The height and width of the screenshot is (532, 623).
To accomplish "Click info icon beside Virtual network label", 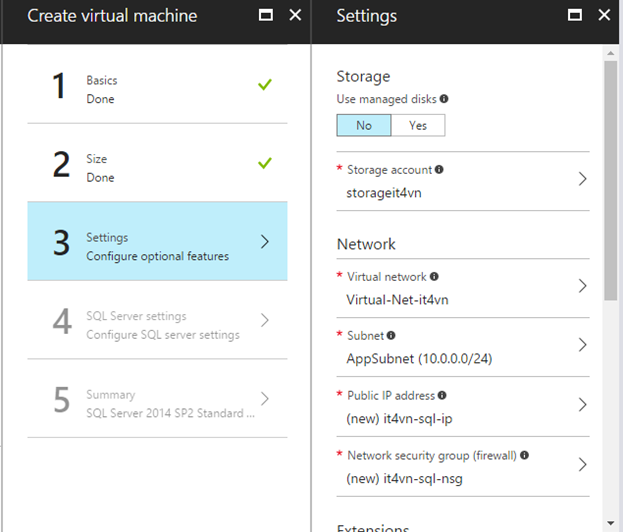I will pyautogui.click(x=434, y=276).
